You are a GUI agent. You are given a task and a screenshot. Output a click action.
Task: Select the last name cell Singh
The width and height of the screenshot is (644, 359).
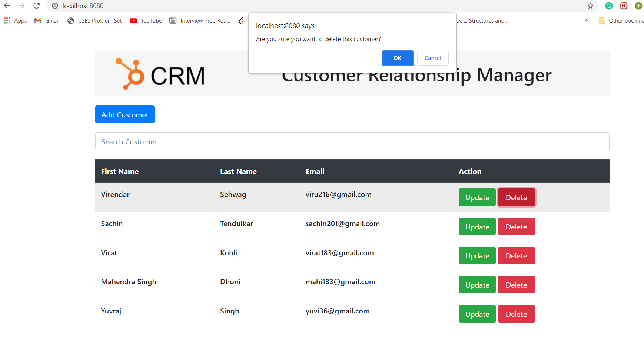tap(229, 311)
